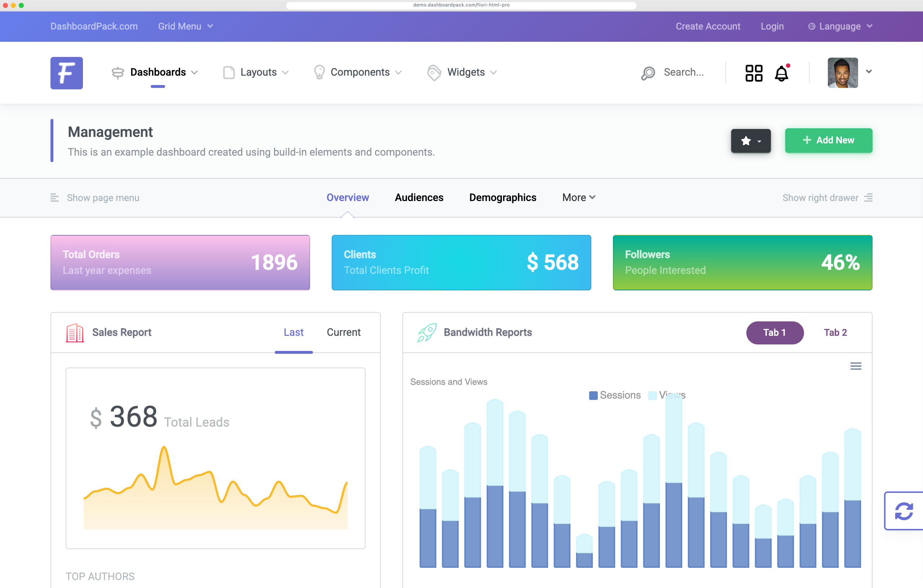The width and height of the screenshot is (923, 588).
Task: Expand the Grid Menu dropdown
Action: tap(186, 26)
